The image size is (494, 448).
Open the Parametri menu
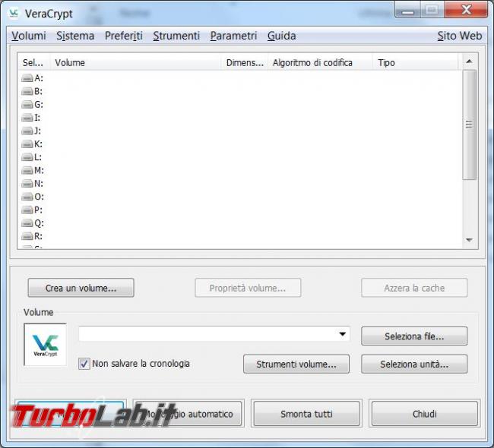pos(234,36)
